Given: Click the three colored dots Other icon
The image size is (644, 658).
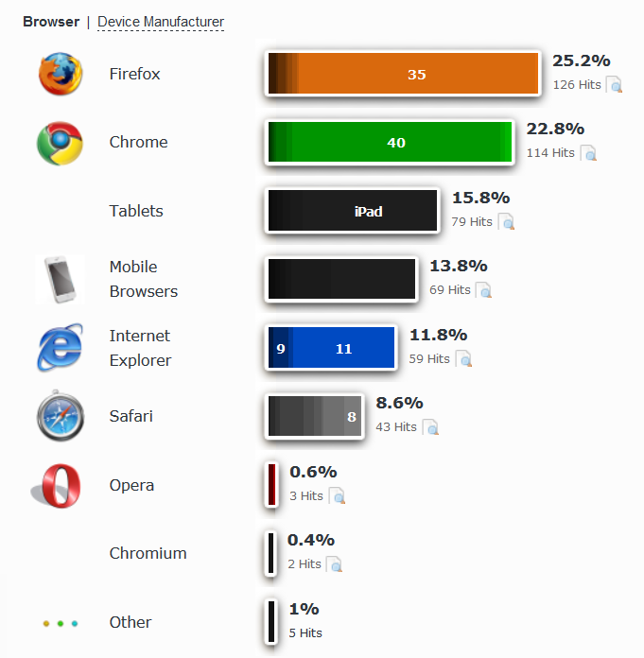Looking at the screenshot, I should click(x=61, y=623).
